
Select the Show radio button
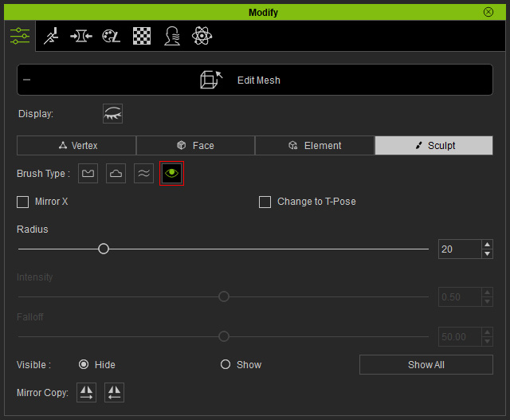[226, 364]
